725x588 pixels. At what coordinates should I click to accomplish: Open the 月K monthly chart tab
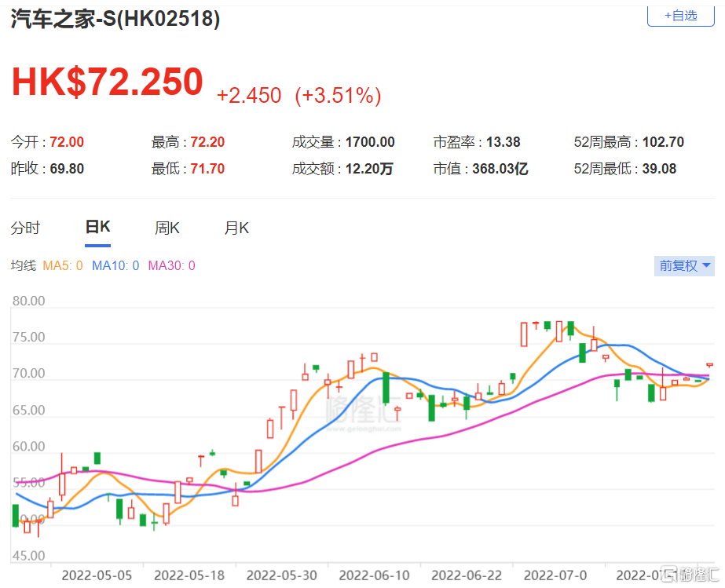click(x=236, y=228)
